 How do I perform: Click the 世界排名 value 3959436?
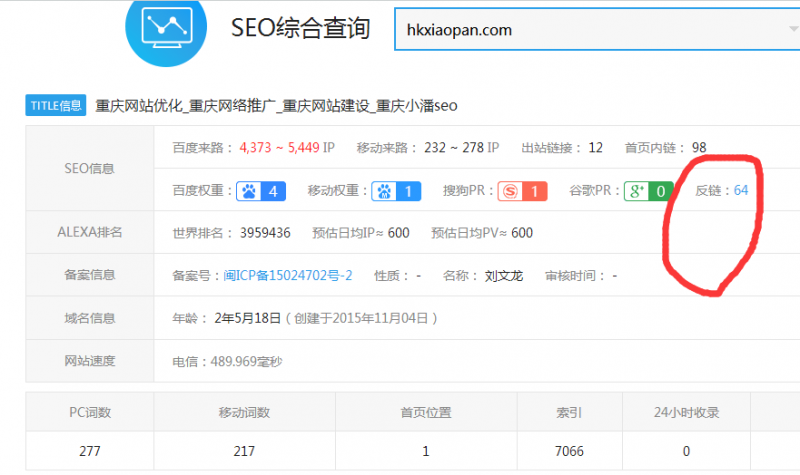265,233
